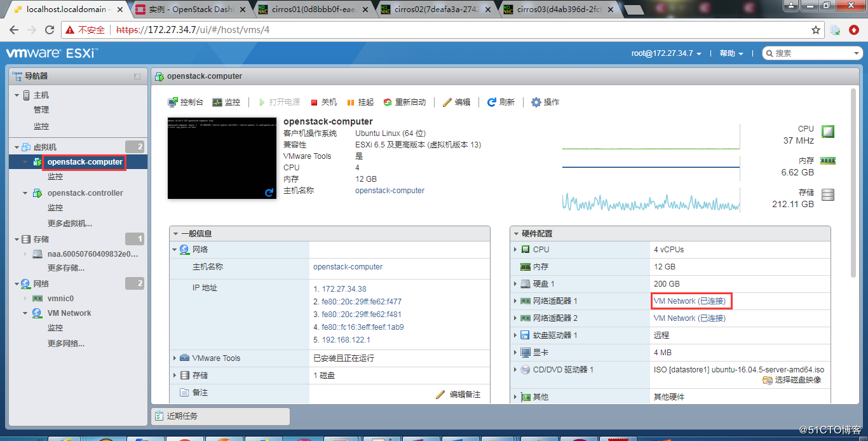Select naa.60050760409832e0 datastore entry
The image size is (868, 441).
tap(93, 254)
